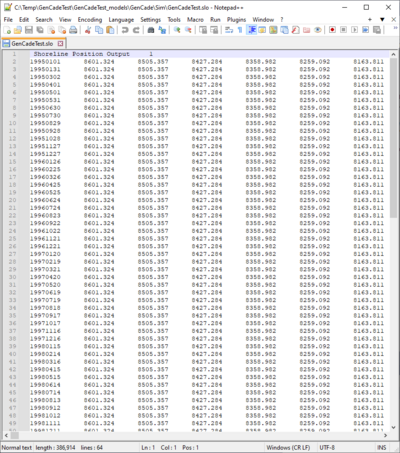Open the Encoding menu
The image size is (400, 453).
pos(90,20)
